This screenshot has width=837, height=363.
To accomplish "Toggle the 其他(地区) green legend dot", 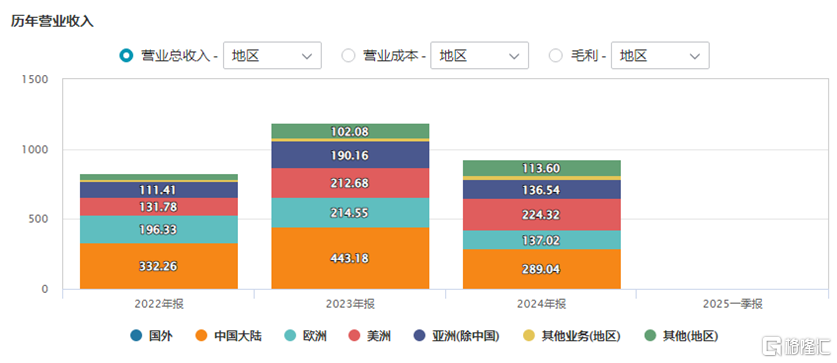I will 649,336.
